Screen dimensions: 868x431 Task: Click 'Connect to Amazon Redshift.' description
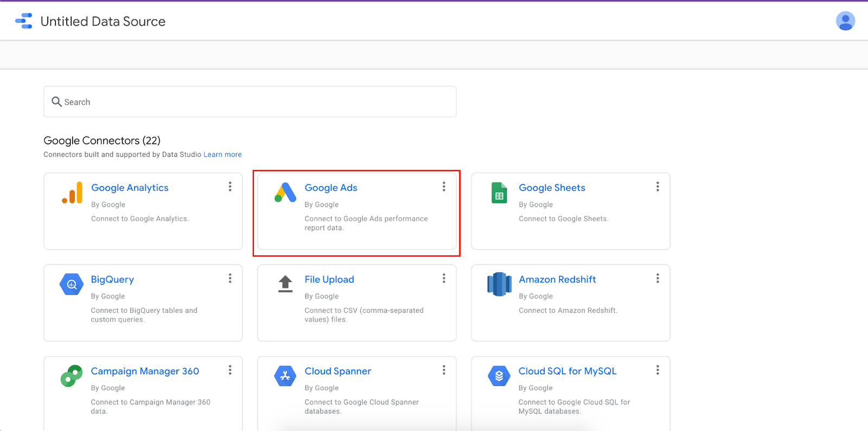(x=568, y=311)
